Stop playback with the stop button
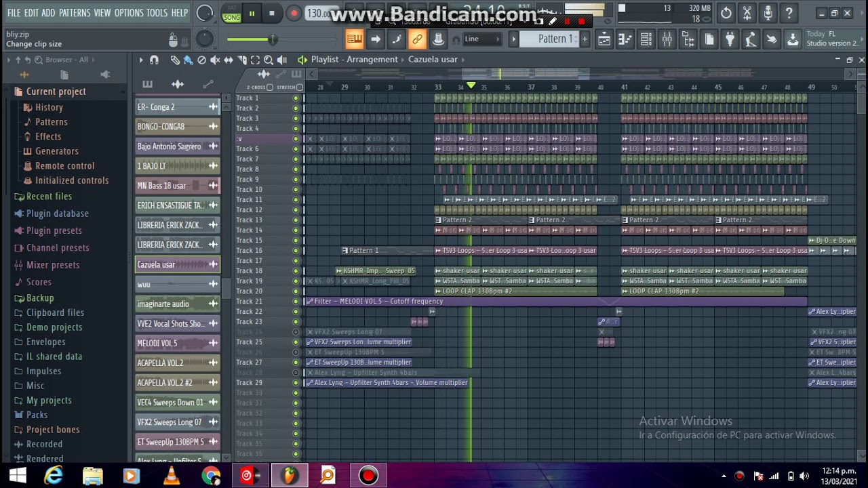The image size is (868, 488). pyautogui.click(x=272, y=14)
